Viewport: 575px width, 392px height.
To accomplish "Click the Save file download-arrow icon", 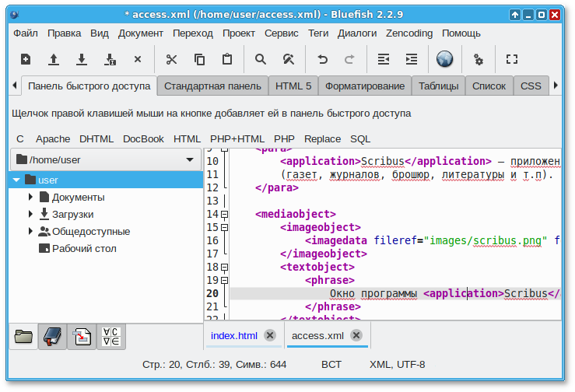I will [x=82, y=59].
